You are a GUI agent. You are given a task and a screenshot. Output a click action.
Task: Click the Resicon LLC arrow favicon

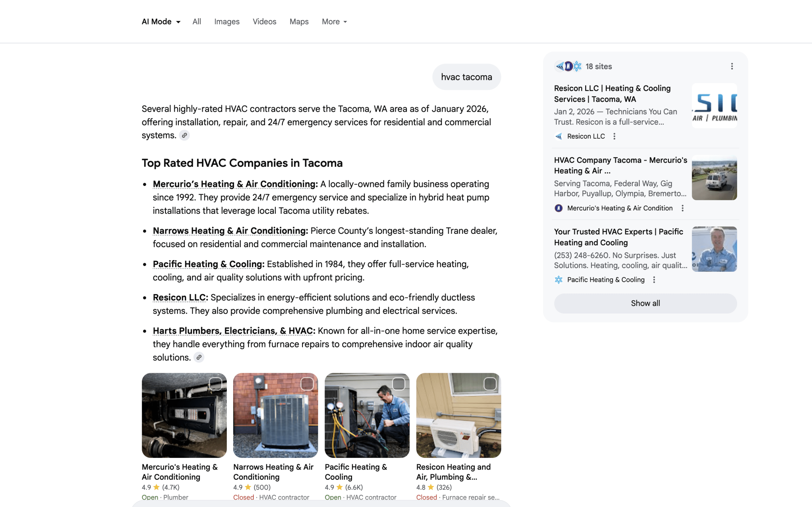click(x=558, y=136)
